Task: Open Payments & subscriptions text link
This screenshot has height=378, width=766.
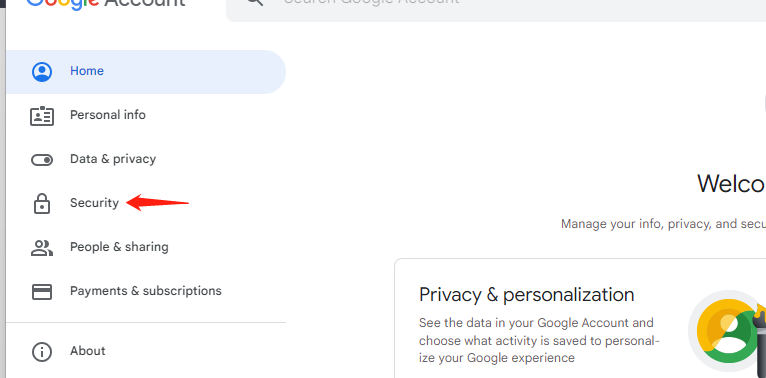Action: click(x=146, y=291)
